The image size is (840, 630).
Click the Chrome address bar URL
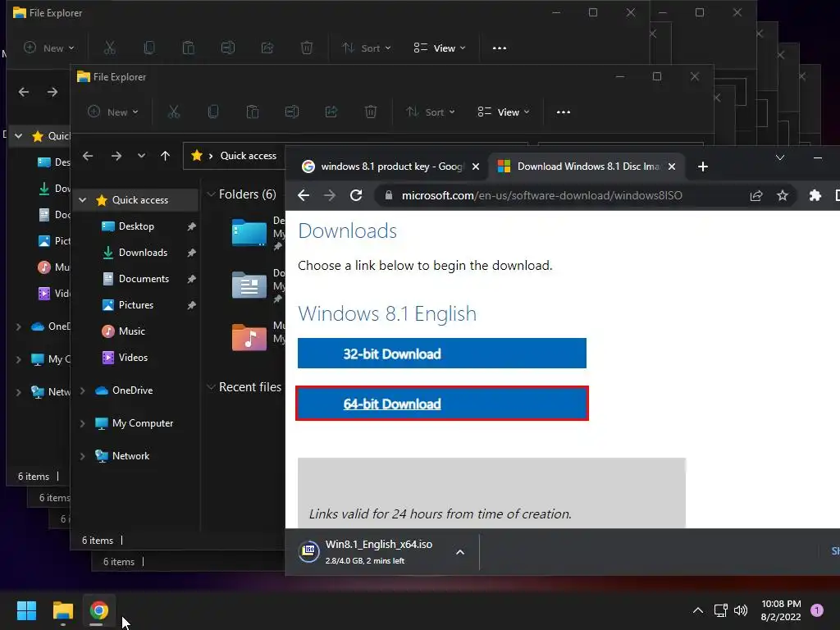(x=541, y=195)
